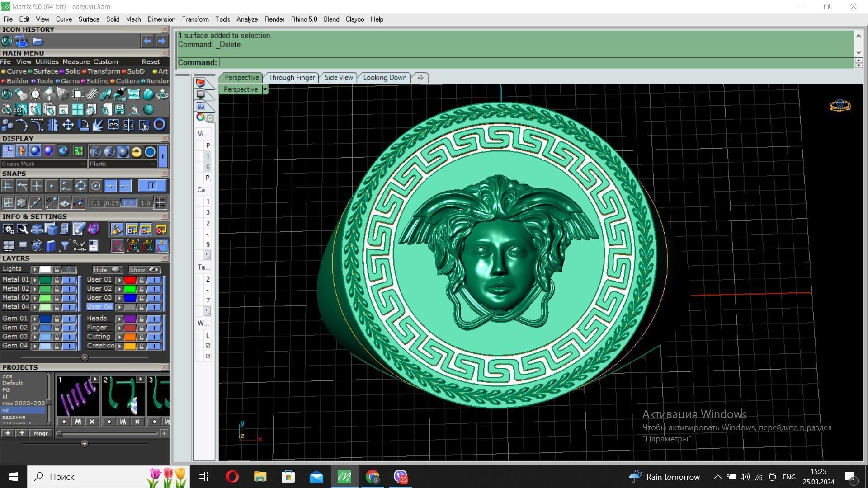Open the Plastic material dropdown

point(123,164)
